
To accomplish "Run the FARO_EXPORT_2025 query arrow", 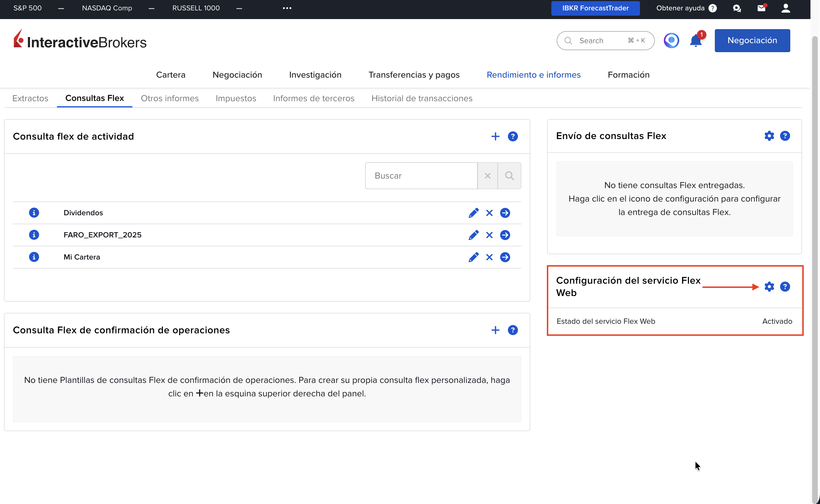I will tap(505, 235).
